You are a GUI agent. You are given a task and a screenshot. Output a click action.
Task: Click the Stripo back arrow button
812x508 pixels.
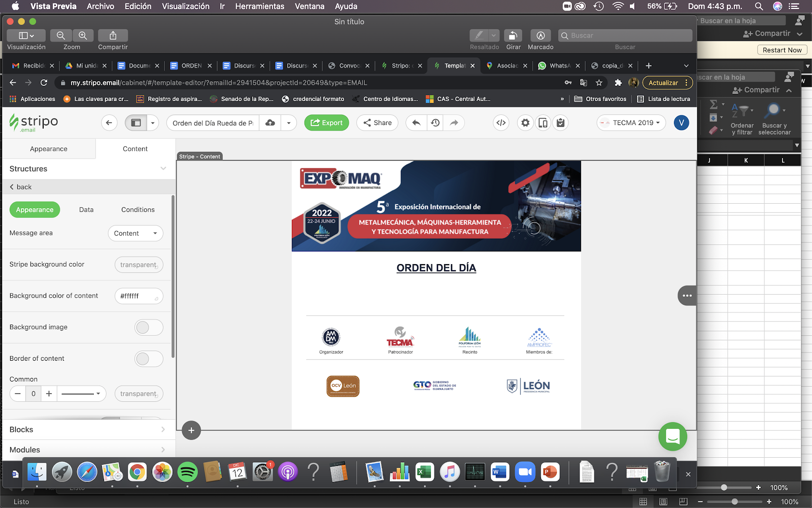point(109,122)
